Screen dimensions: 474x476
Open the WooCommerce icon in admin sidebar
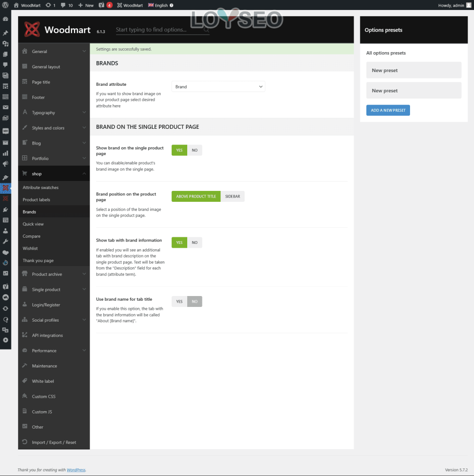click(6, 131)
